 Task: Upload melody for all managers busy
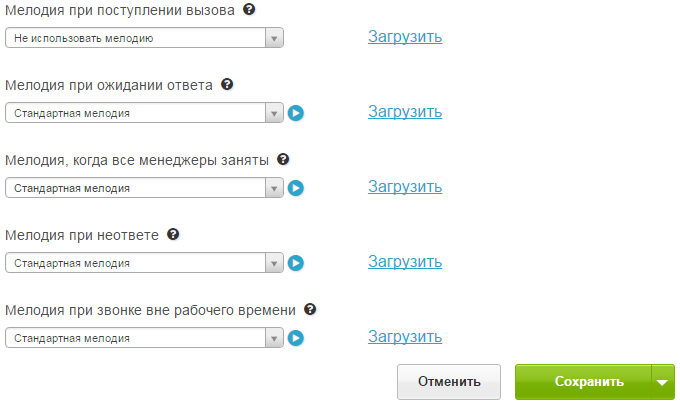(x=405, y=186)
